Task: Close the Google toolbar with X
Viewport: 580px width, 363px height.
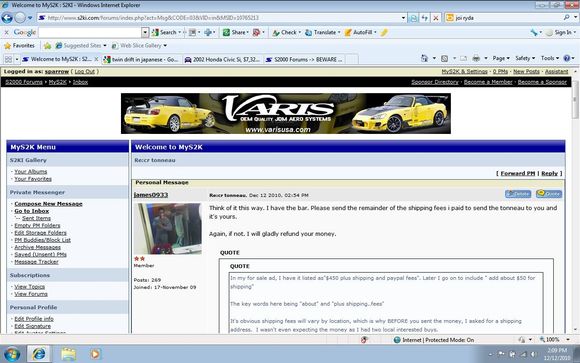Action: 6,33
